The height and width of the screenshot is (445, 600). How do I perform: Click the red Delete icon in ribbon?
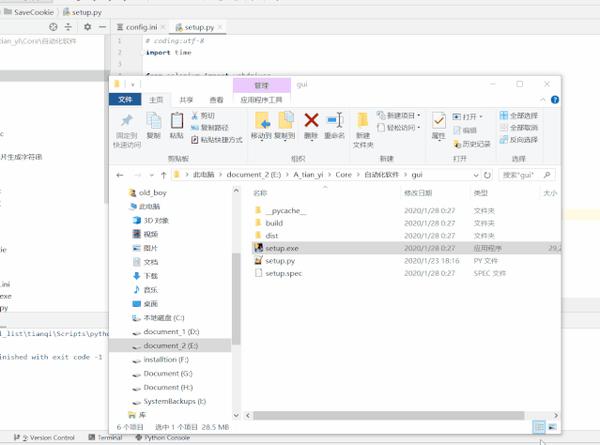(311, 121)
